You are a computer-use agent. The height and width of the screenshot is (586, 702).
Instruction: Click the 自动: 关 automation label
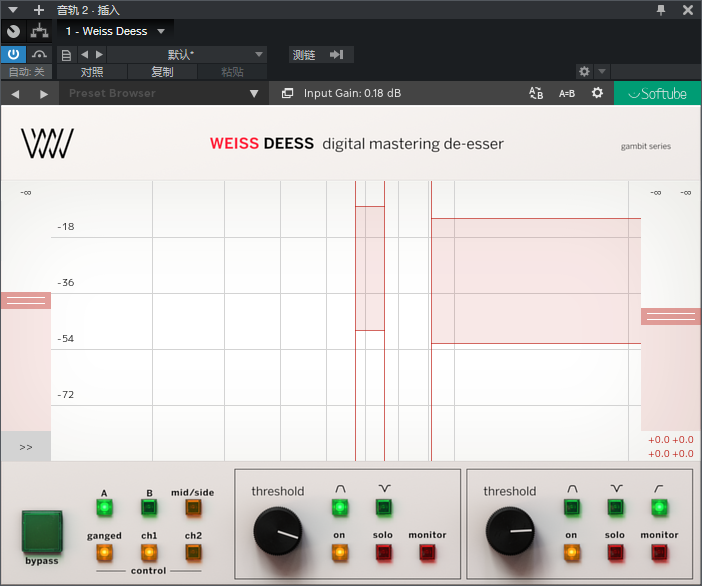click(26, 72)
